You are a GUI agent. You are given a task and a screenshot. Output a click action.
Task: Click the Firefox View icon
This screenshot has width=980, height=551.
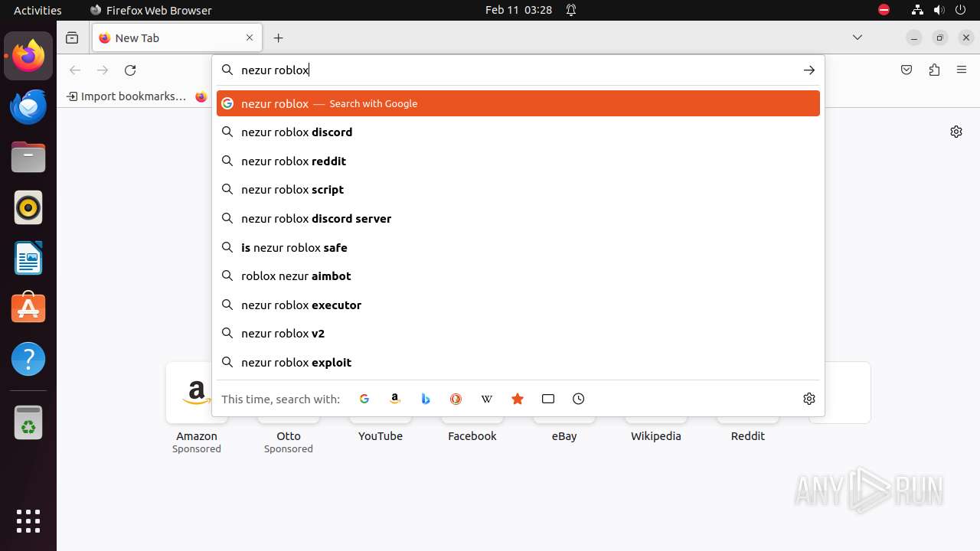[72, 37]
